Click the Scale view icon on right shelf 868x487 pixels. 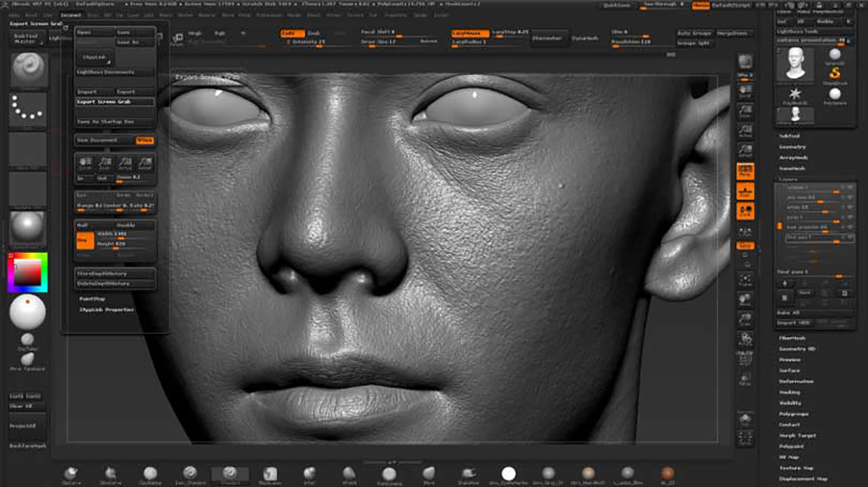pyautogui.click(x=745, y=320)
